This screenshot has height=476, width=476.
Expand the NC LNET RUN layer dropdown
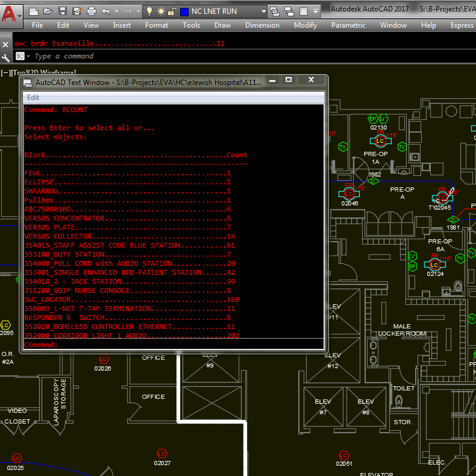tap(263, 11)
